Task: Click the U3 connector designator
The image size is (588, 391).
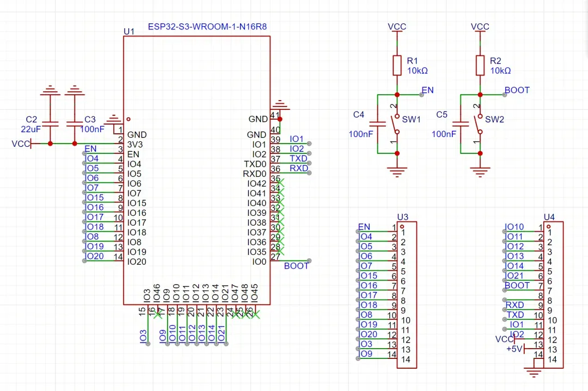Action: point(402,217)
